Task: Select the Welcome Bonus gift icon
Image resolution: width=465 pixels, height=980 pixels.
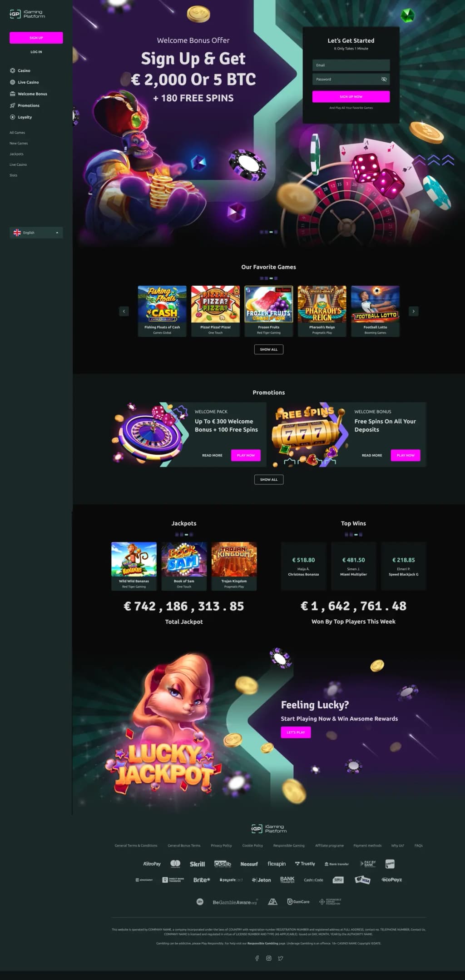Action: pos(13,94)
